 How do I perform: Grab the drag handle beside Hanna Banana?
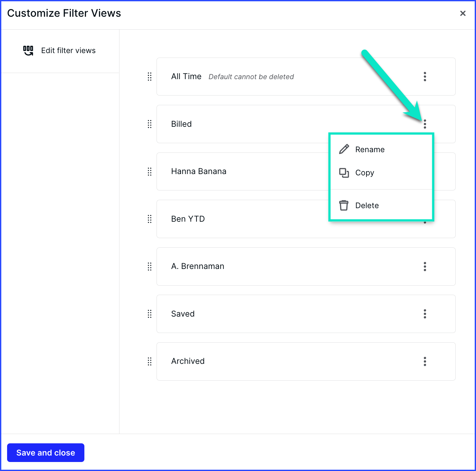[149, 171]
